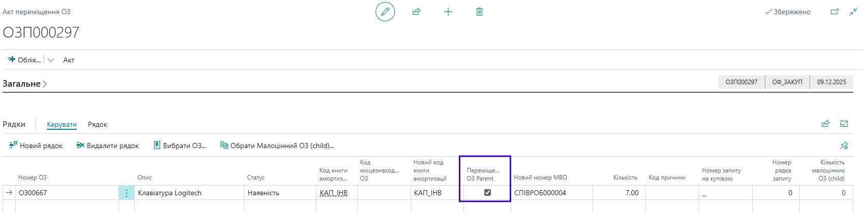Open the Облік dropdown arrow
The width and height of the screenshot is (868, 213).
coord(50,60)
